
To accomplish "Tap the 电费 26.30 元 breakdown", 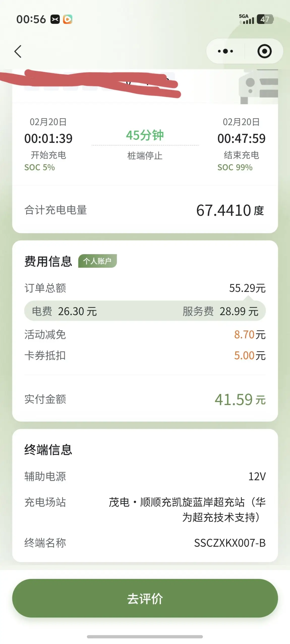I will point(65,311).
